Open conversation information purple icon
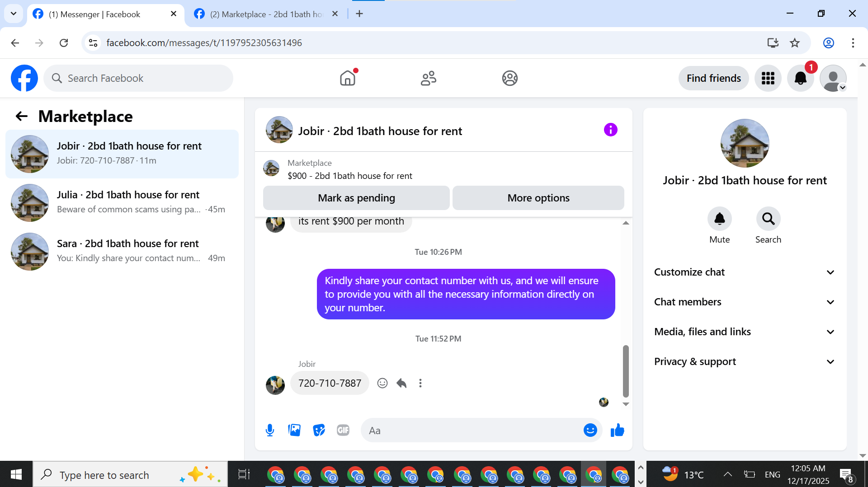 pyautogui.click(x=610, y=130)
